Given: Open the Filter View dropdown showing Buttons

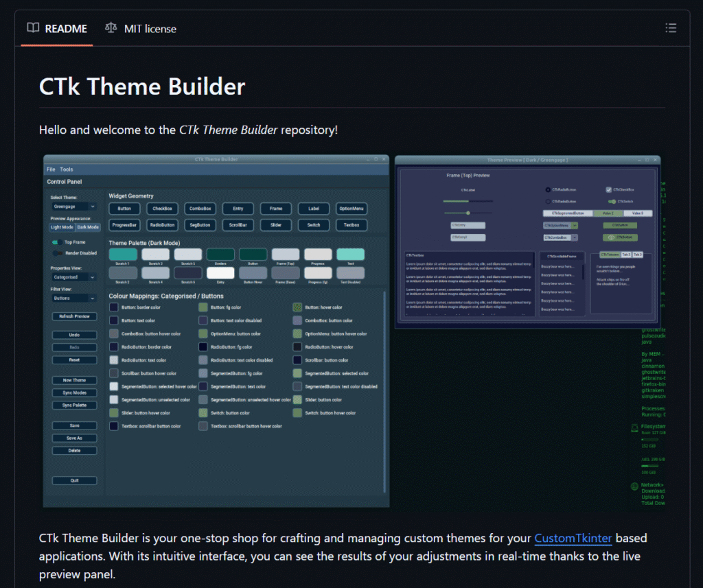Looking at the screenshot, I should click(74, 298).
